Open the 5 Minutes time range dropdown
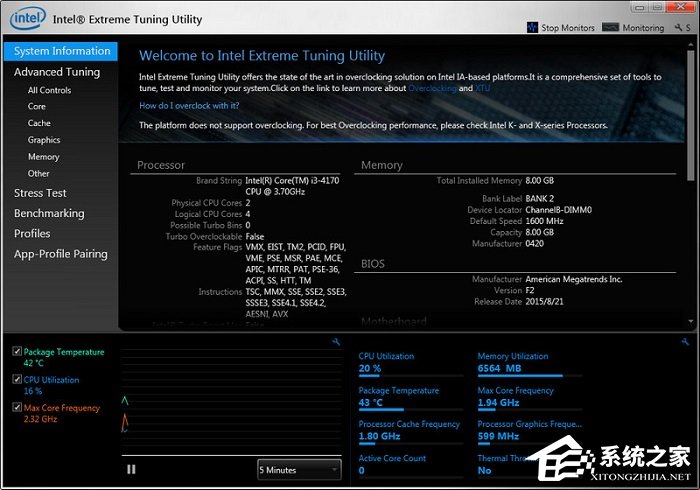The height and width of the screenshot is (490, 700). (299, 470)
